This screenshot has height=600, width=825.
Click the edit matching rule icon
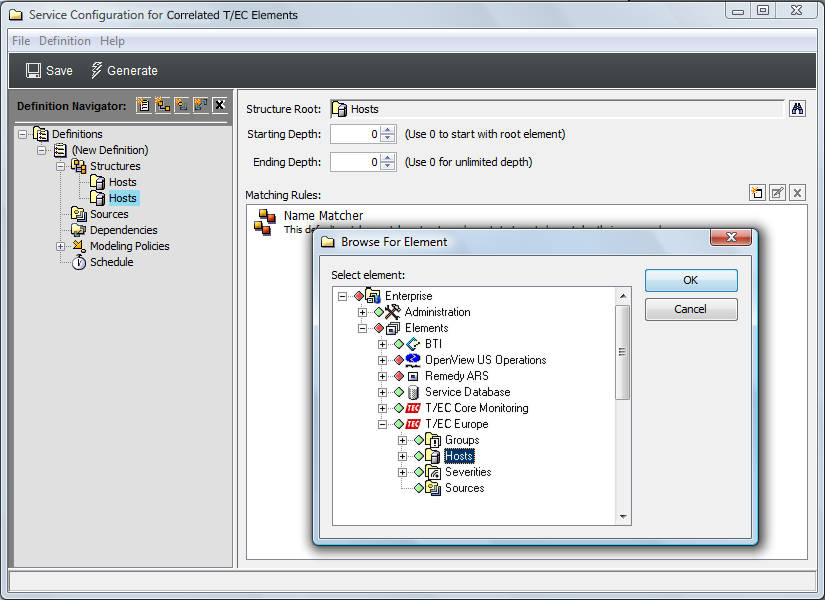(x=777, y=193)
